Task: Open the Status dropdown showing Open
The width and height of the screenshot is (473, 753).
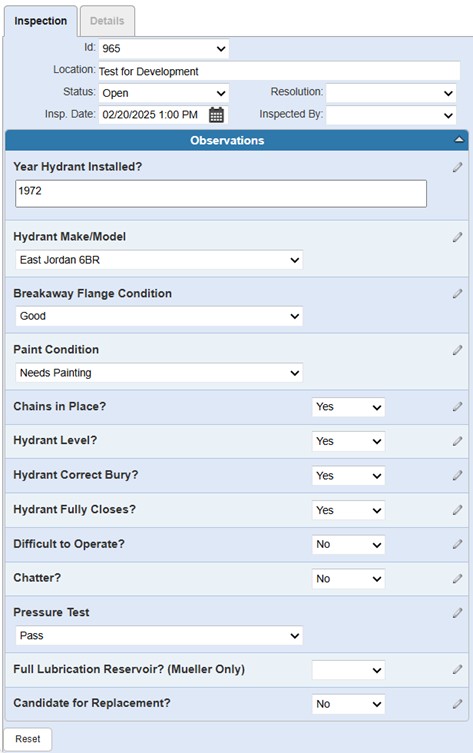Action: coord(164,93)
